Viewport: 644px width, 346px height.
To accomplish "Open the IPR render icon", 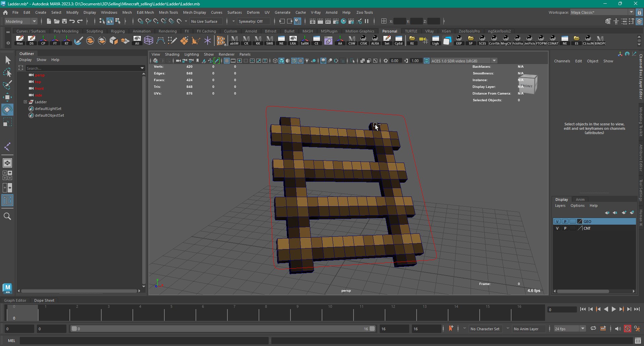I will pos(328,21).
